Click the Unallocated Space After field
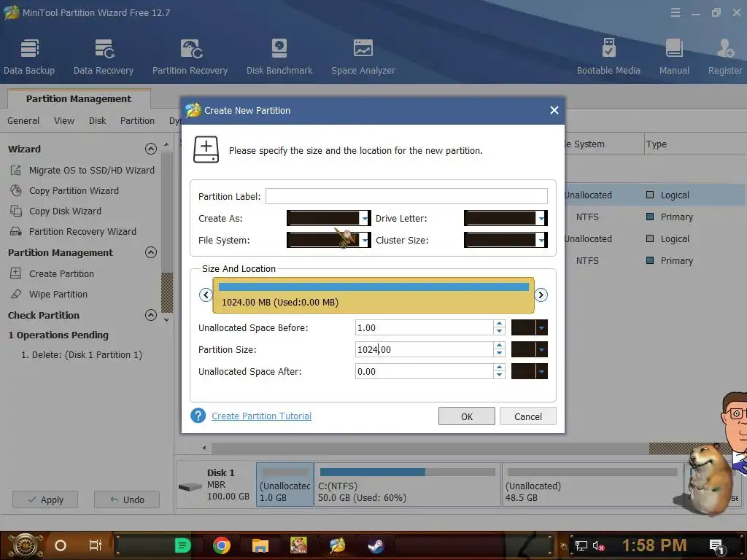The height and width of the screenshot is (560, 747). pos(425,371)
